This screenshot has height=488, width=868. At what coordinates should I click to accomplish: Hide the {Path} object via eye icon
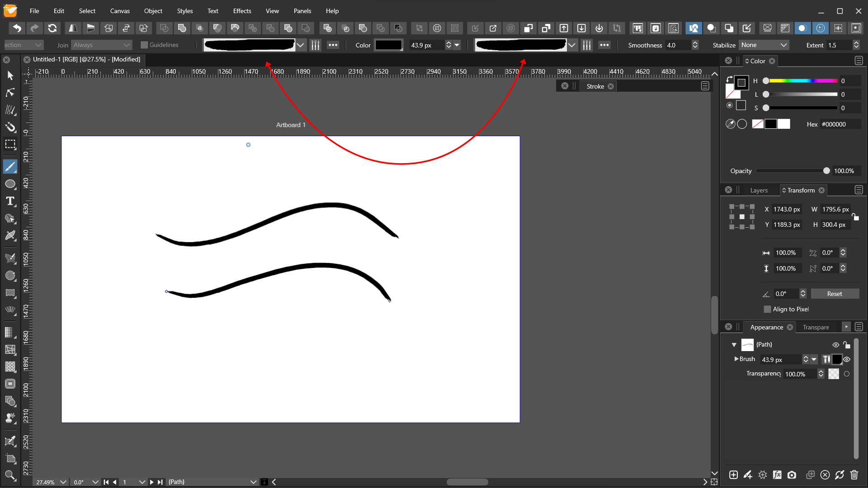coord(835,345)
